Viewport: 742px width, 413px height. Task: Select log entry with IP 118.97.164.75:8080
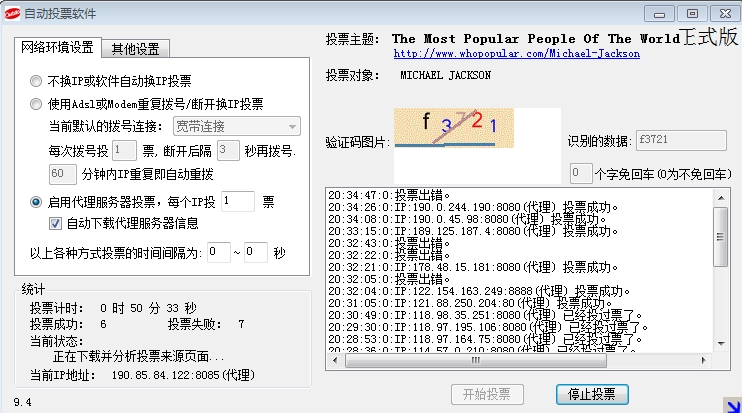click(x=485, y=339)
